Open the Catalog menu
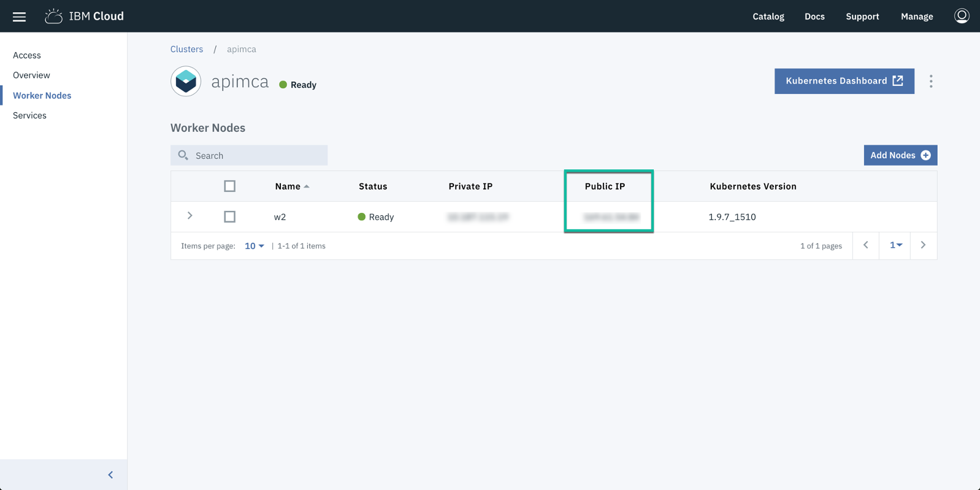The height and width of the screenshot is (490, 980). [x=768, y=17]
